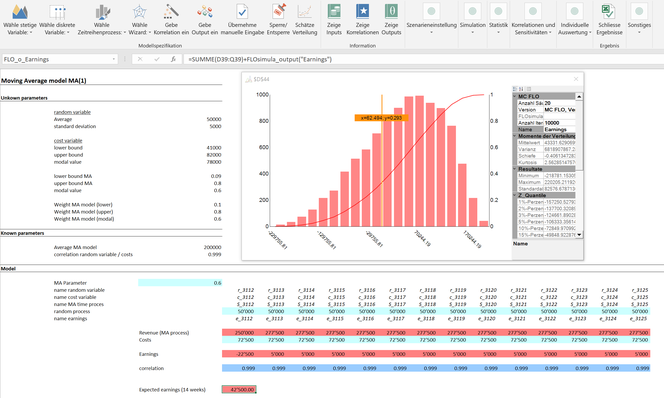The image size is (664, 398).
Task: Open Statistik dropdown in ribbon
Action: click(498, 19)
